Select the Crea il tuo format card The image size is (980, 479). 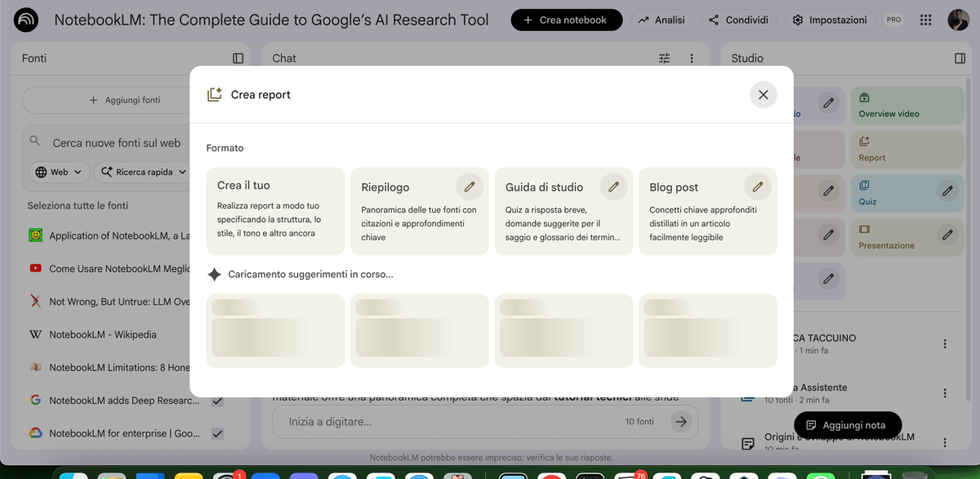275,211
